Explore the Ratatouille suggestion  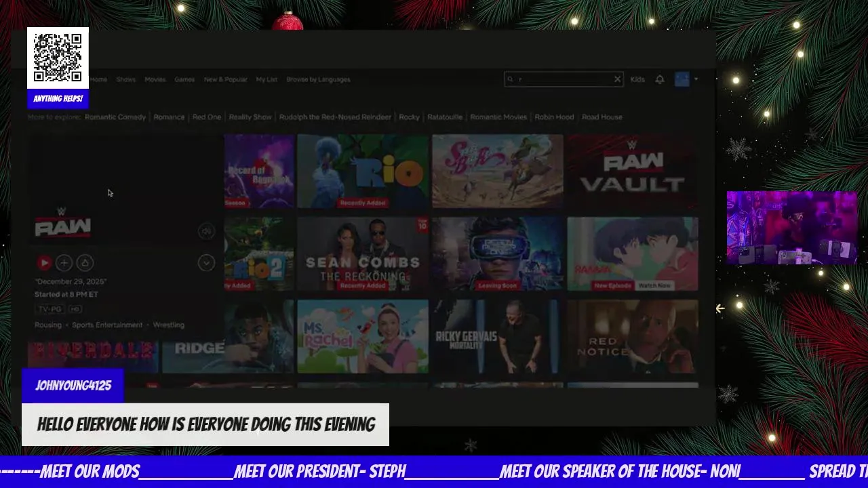[445, 117]
